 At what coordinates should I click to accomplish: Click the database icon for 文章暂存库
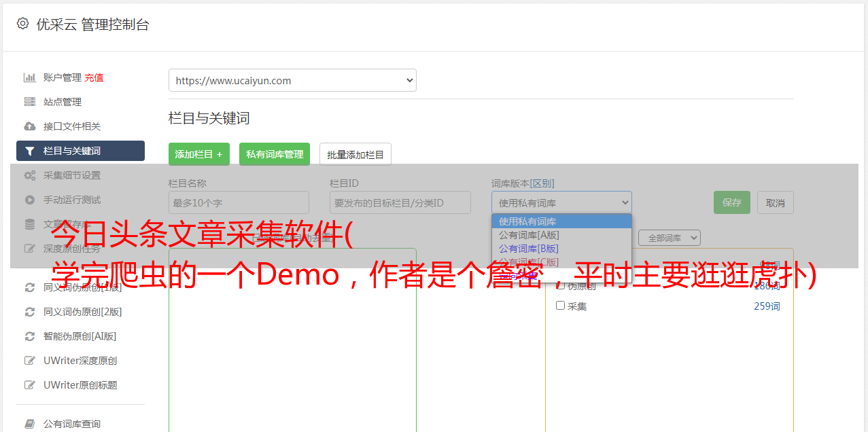tap(30, 224)
